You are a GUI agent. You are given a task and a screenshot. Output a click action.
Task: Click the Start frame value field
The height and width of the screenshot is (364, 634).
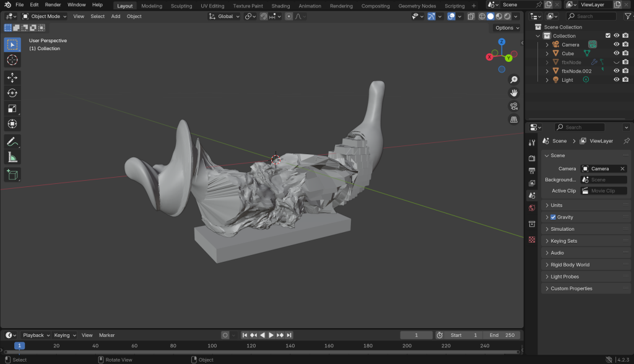point(464,336)
